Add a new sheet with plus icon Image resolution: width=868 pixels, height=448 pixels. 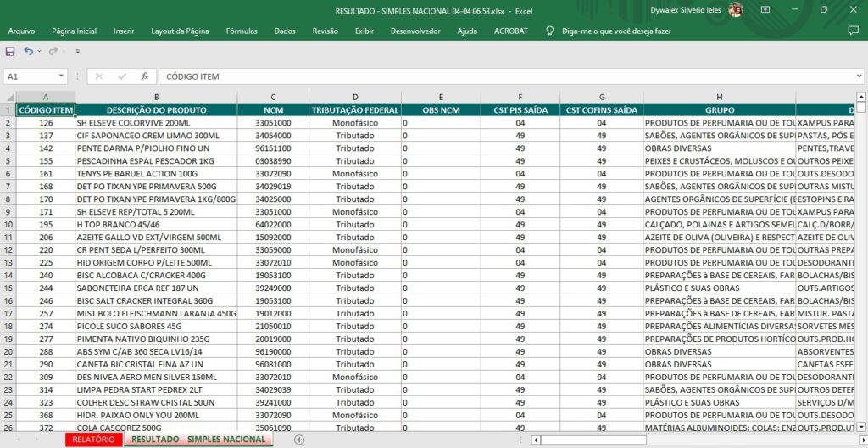[299, 440]
